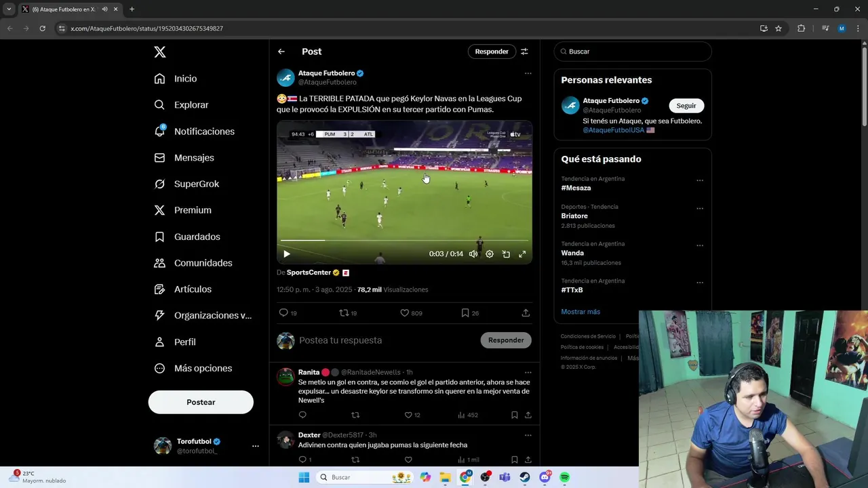
Task: Open Spotify from the taskbar
Action: (x=564, y=477)
